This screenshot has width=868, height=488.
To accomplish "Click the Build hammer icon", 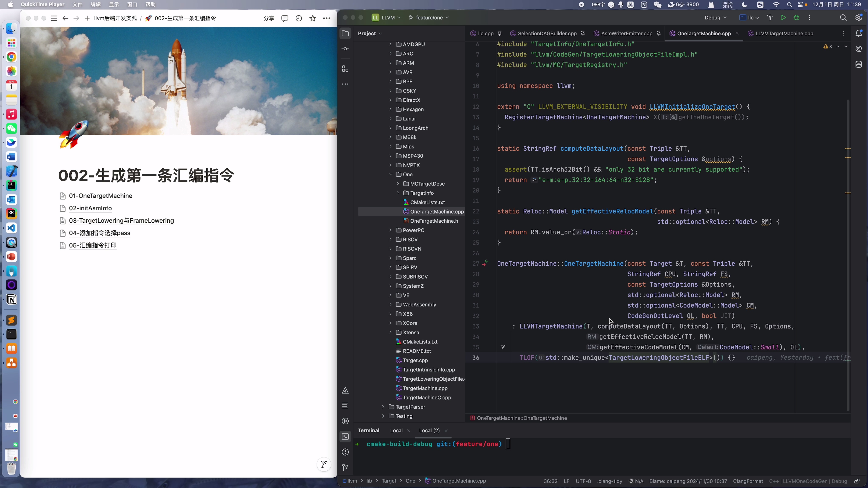I will point(770,18).
